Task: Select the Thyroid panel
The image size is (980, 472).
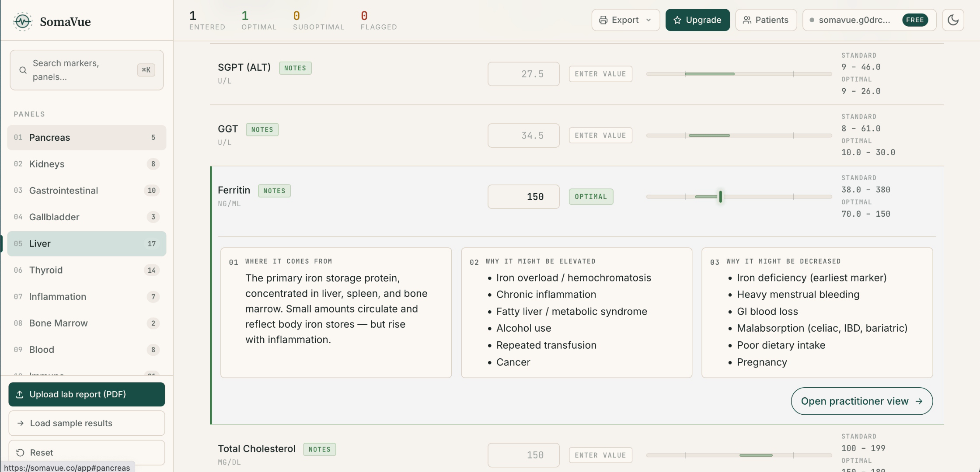Action: pyautogui.click(x=87, y=270)
